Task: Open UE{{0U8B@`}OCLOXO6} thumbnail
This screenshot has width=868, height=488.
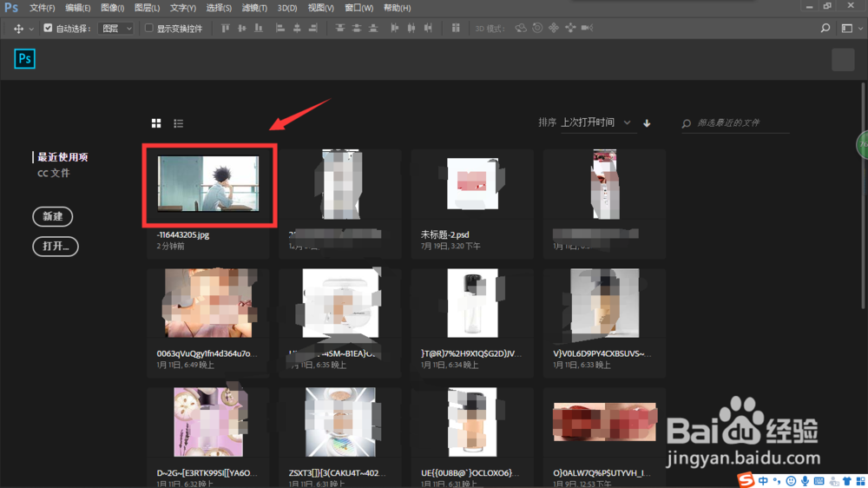Action: click(x=473, y=422)
